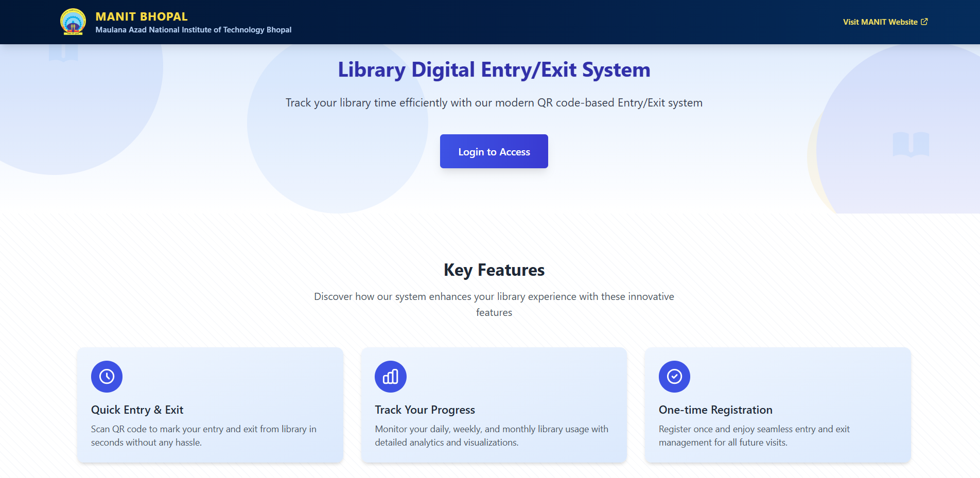Click the faded open book icon at right
This screenshot has height=478, width=980.
coord(911,144)
